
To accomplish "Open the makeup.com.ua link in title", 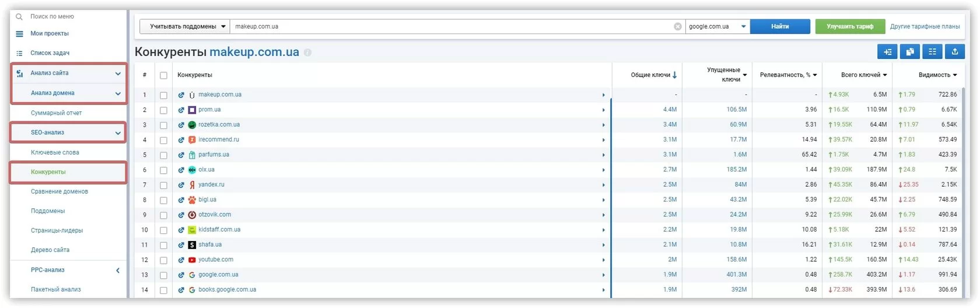I will click(254, 52).
